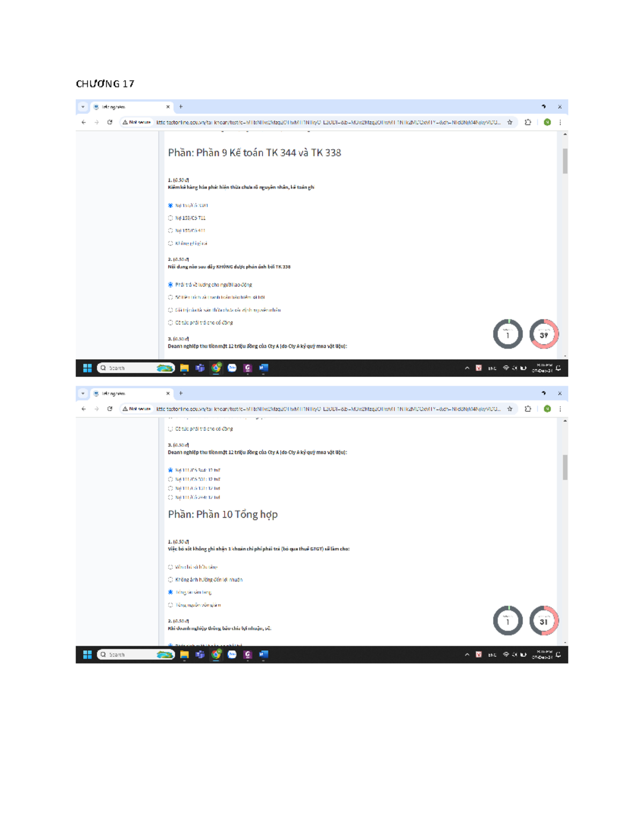Expand hidden tray icons in upper taskbar
The image size is (644, 834).
(467, 368)
